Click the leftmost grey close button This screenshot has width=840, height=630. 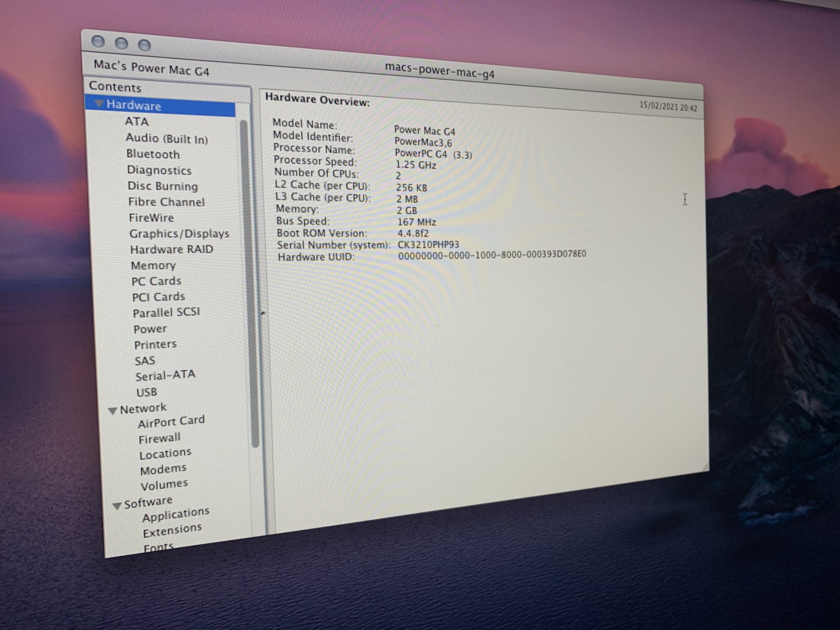pos(98,41)
